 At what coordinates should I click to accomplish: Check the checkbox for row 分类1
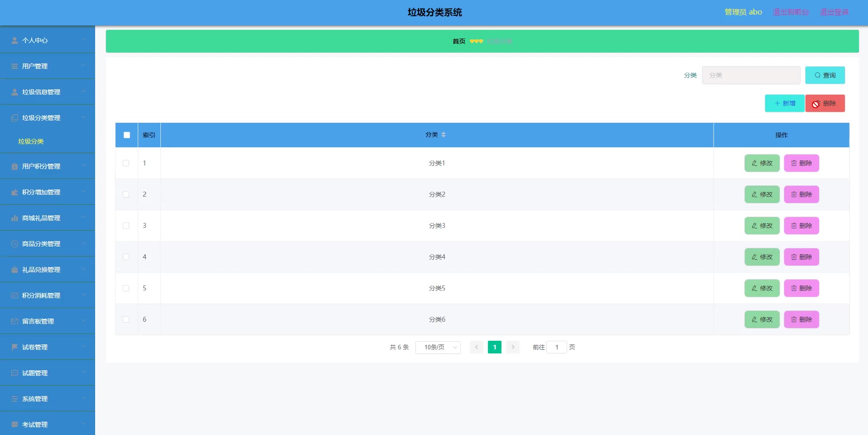[x=126, y=163]
